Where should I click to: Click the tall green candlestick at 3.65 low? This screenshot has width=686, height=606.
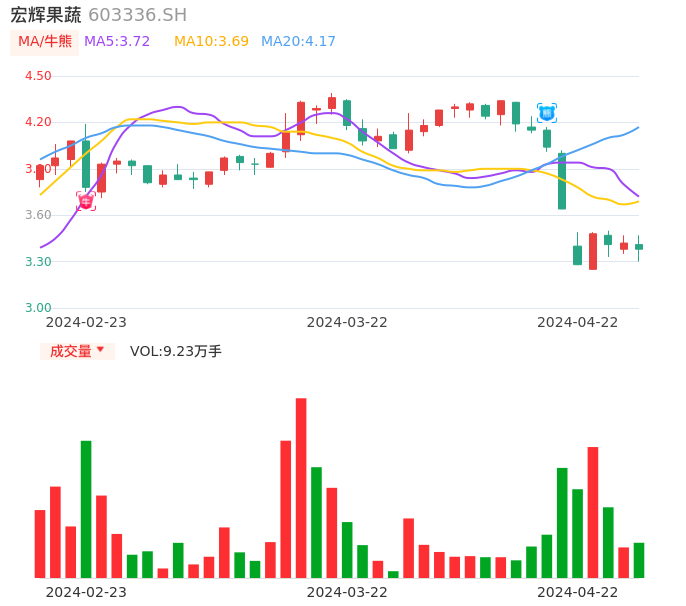(562, 181)
